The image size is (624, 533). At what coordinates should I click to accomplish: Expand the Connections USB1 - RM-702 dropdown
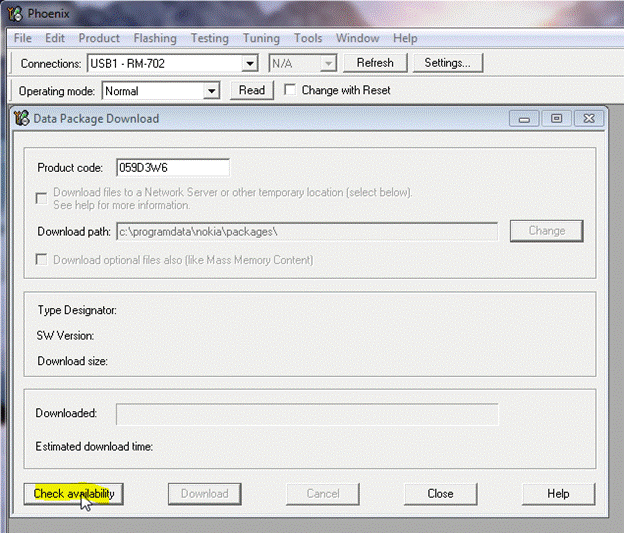(x=250, y=63)
